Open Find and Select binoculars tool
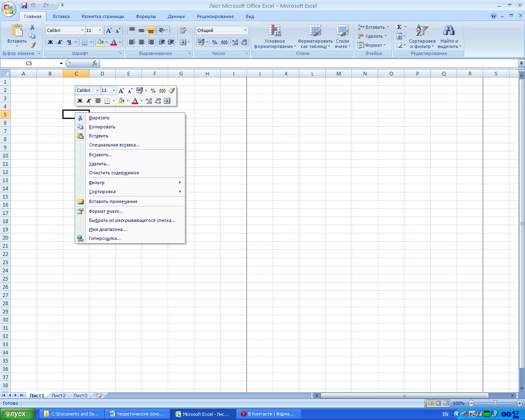This screenshot has height=420, width=525. 449,37
